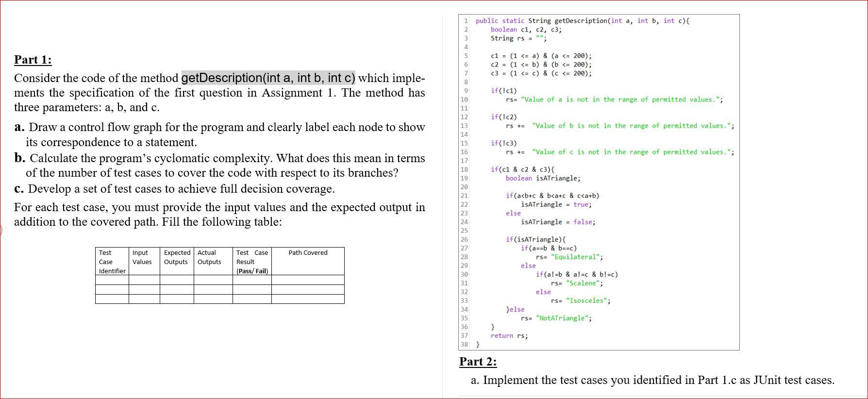Click the "Value of a is not in the range" string
The width and height of the screenshot is (868, 399).
(x=620, y=100)
